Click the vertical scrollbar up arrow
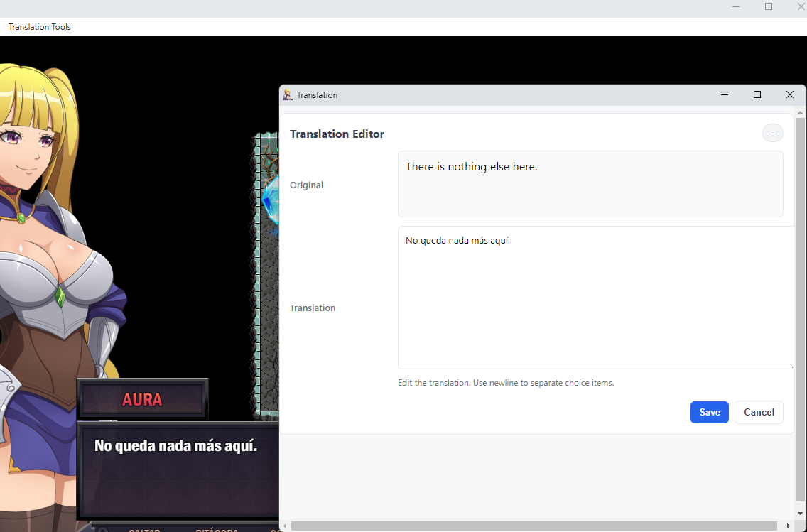 tap(800, 112)
